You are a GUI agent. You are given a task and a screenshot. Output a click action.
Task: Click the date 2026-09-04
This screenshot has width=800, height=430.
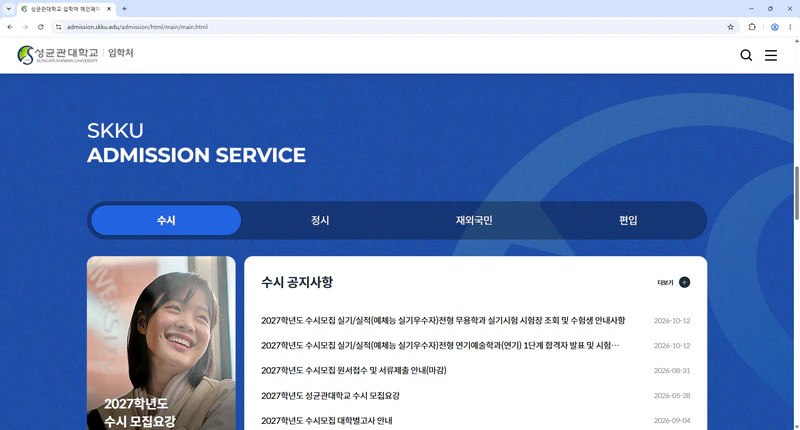pos(672,420)
